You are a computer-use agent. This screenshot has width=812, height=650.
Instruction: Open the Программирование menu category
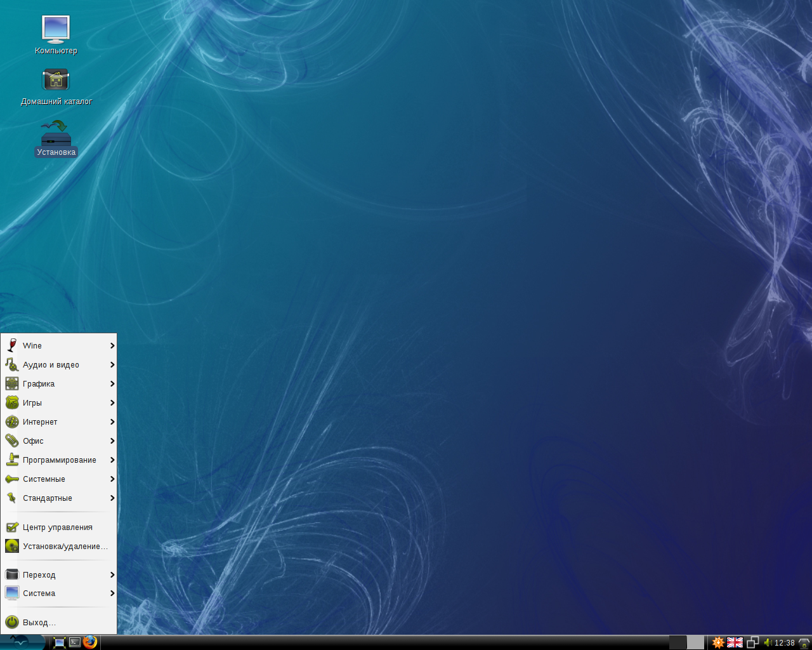(59, 460)
